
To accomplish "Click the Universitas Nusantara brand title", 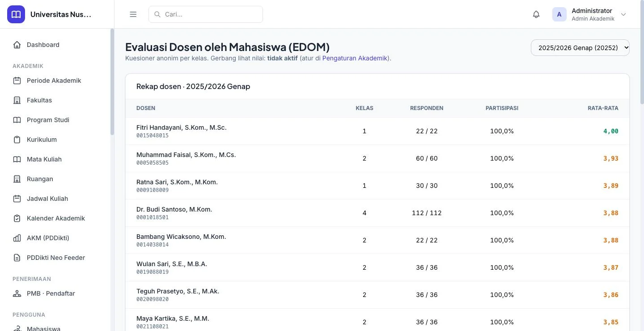I will point(61,14).
